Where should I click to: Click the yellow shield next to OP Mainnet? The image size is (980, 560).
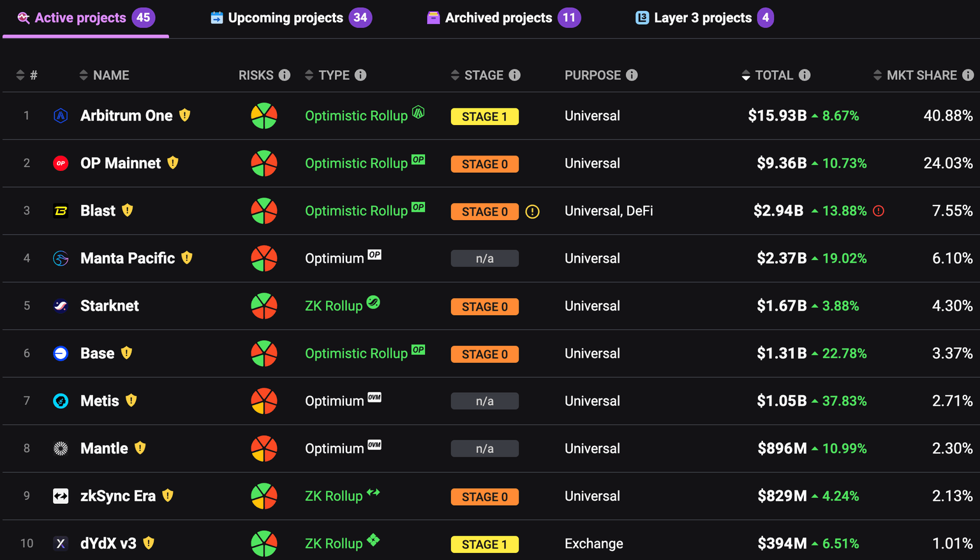point(173,163)
